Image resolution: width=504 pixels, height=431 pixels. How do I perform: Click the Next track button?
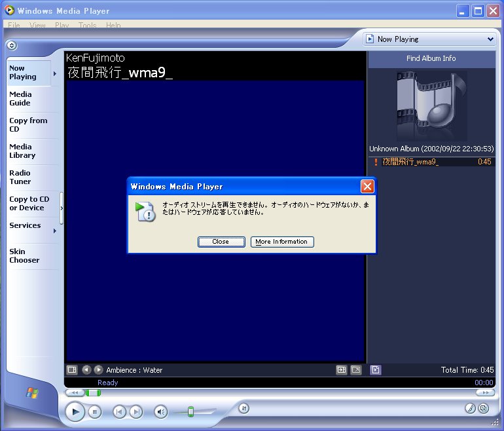click(x=136, y=412)
